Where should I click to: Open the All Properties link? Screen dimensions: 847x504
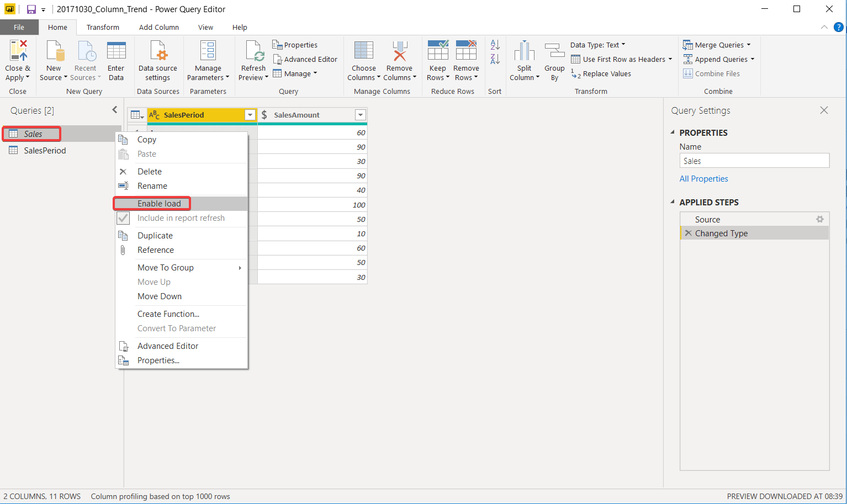coord(703,179)
